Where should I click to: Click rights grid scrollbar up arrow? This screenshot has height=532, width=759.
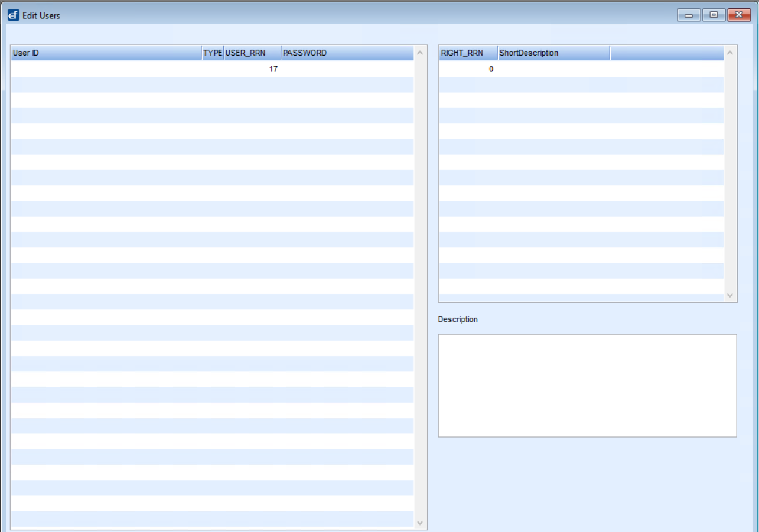tap(729, 53)
